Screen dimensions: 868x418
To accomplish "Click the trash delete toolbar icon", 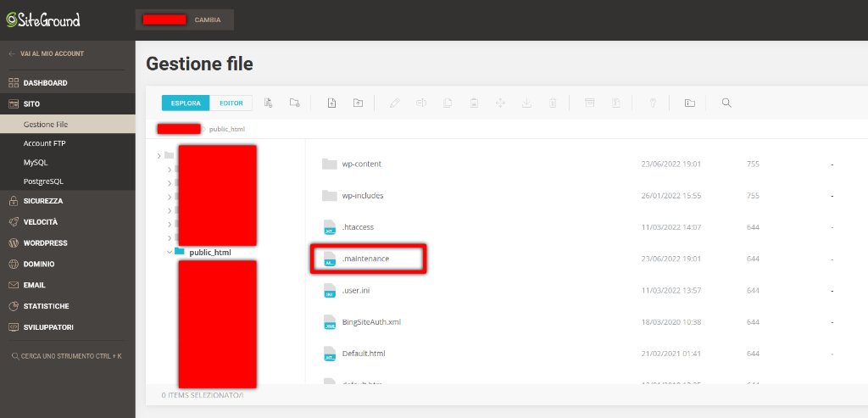I will coord(553,103).
